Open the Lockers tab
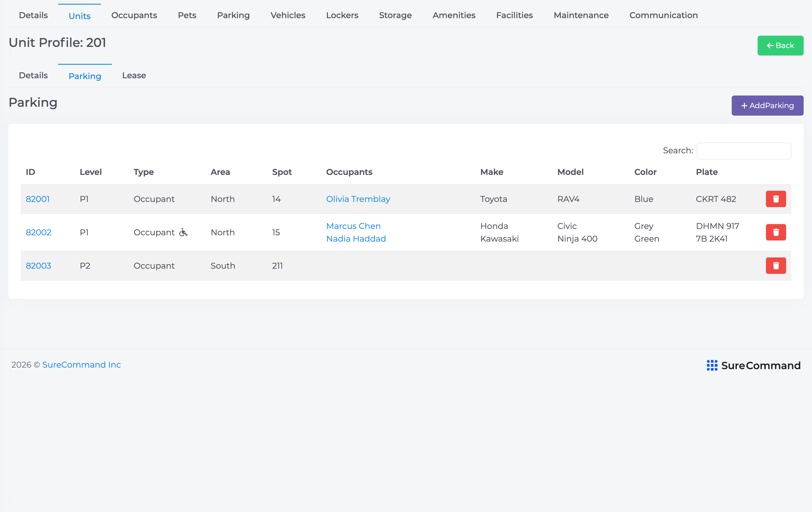The height and width of the screenshot is (512, 812). [x=342, y=16]
